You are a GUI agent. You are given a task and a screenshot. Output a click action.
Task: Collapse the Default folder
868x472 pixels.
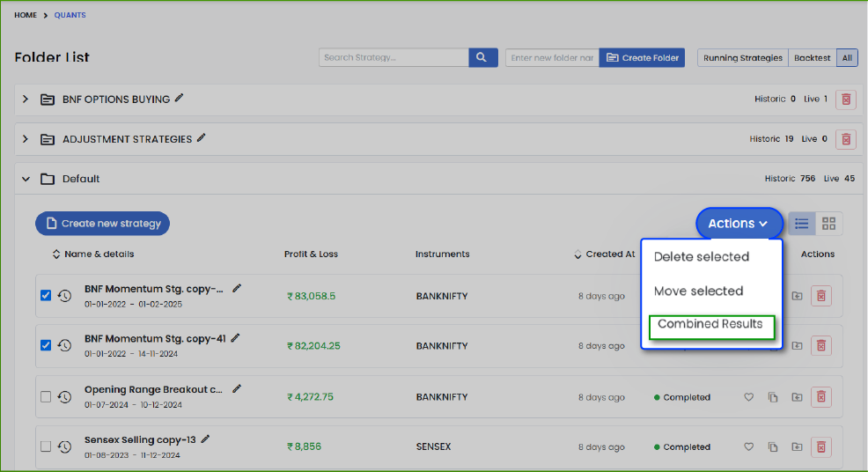pos(26,179)
